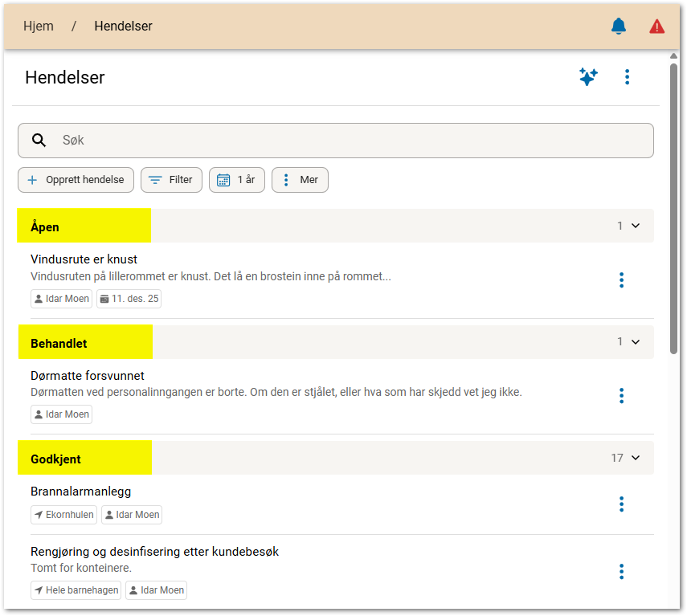687x616 pixels.
Task: Open the Mer menu button
Action: tap(300, 180)
